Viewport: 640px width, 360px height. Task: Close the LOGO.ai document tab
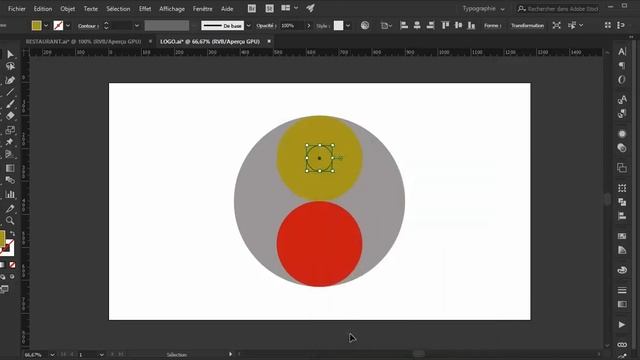point(269,42)
